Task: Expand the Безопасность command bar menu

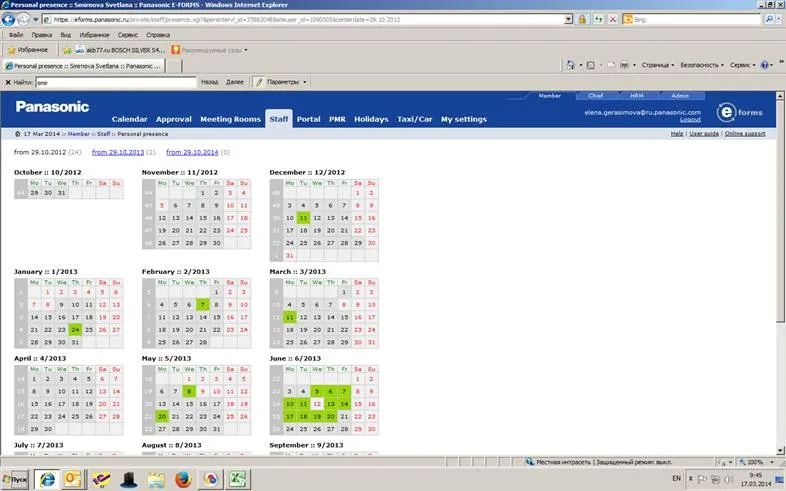Action: click(x=702, y=65)
